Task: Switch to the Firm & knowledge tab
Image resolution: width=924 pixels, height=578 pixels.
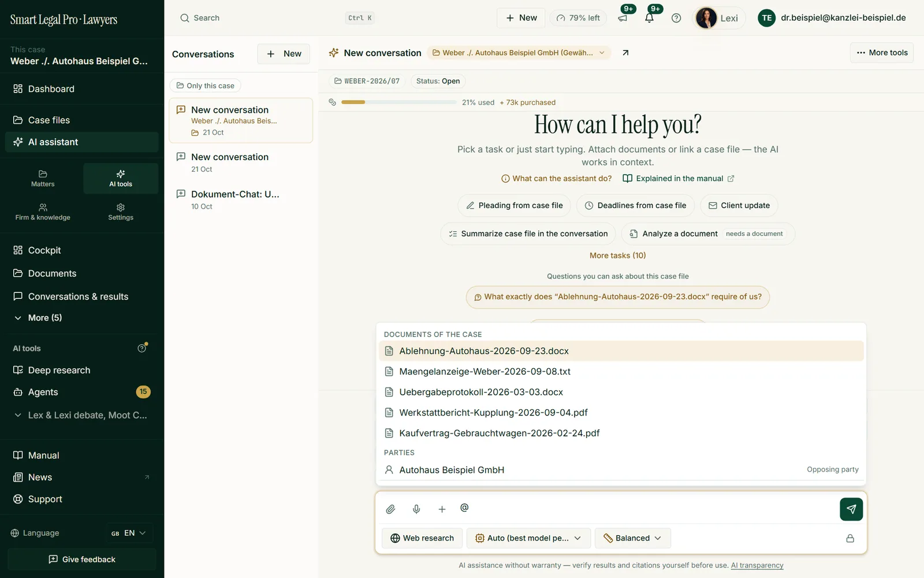Action: pyautogui.click(x=43, y=212)
